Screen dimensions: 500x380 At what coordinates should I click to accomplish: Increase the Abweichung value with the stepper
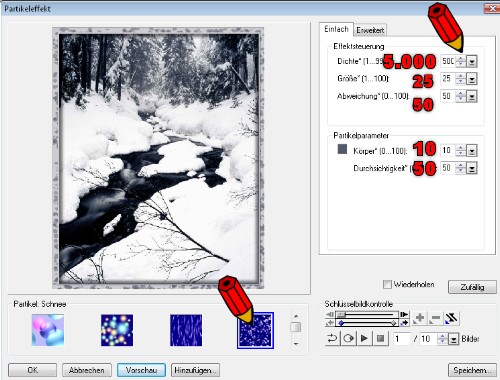tap(461, 94)
